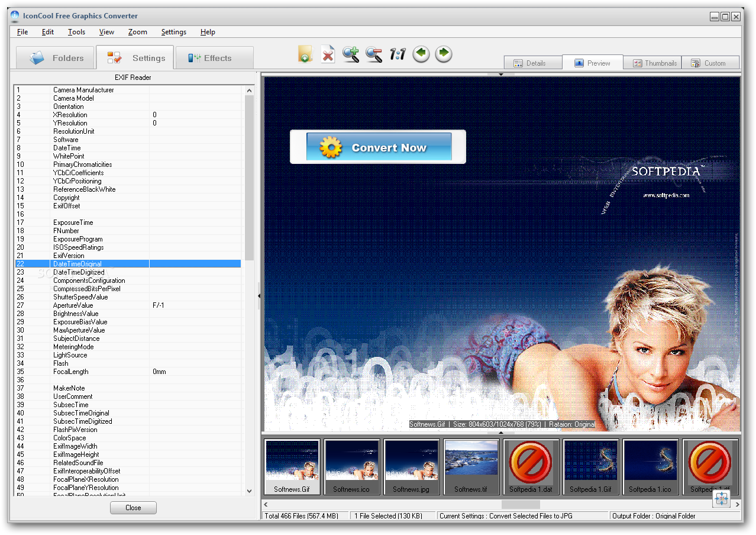Collapse the left panel using the splitter arrow
Screen dimensions: 756x535
[x=259, y=295]
